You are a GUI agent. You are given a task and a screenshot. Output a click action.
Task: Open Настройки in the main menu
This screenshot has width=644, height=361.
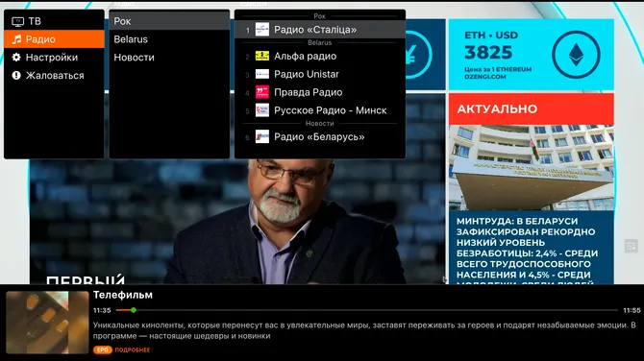pyautogui.click(x=54, y=57)
